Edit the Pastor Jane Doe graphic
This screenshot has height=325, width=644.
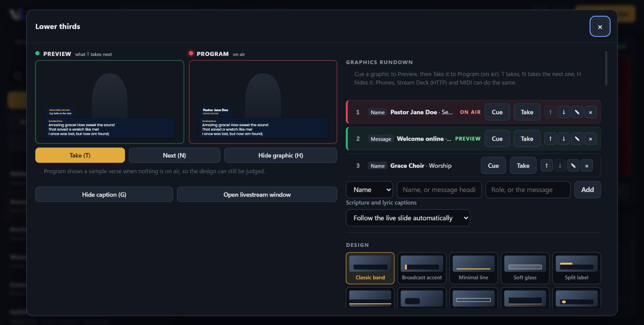pos(577,112)
